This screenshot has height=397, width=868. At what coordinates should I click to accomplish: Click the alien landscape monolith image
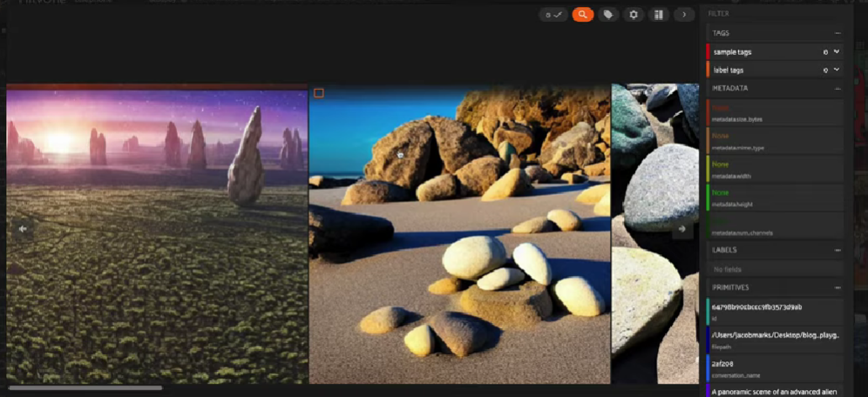tap(157, 234)
